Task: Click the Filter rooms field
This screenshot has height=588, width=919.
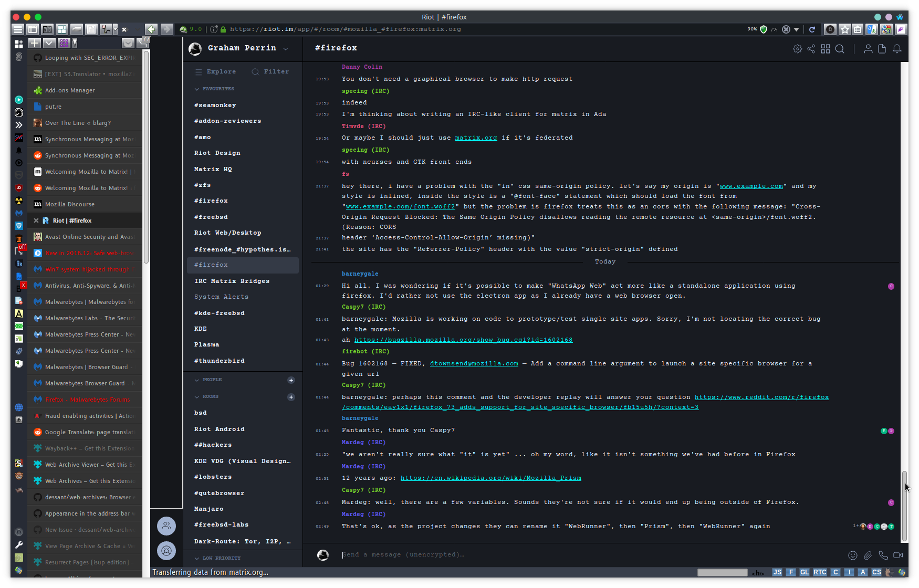Action: [x=270, y=72]
